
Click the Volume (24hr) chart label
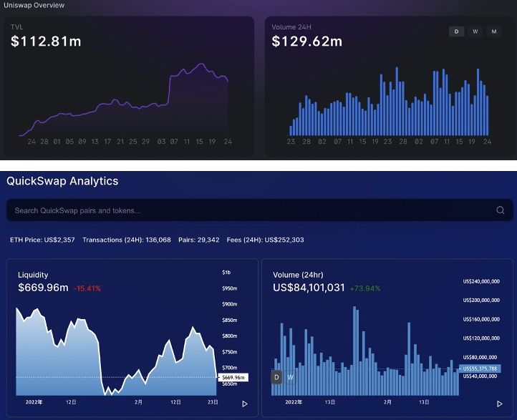click(298, 275)
